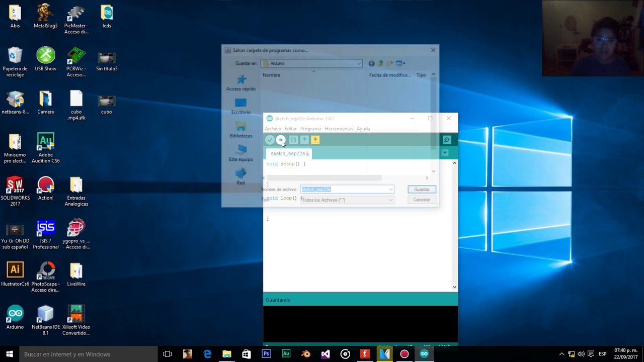
Task: Open the Serial Monitor magnifier icon
Action: click(x=446, y=140)
